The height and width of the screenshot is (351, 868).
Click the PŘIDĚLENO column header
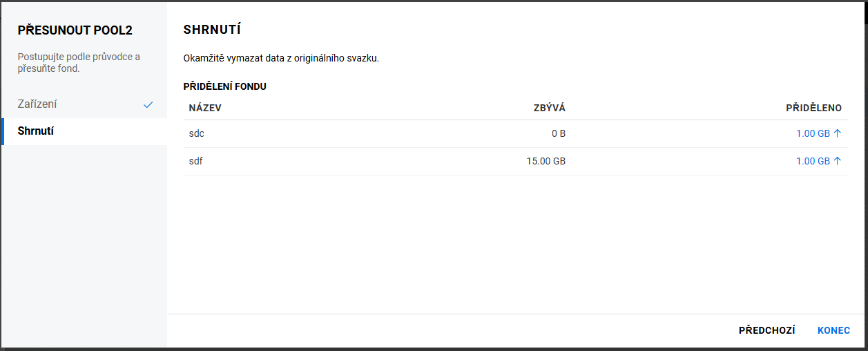pos(813,108)
